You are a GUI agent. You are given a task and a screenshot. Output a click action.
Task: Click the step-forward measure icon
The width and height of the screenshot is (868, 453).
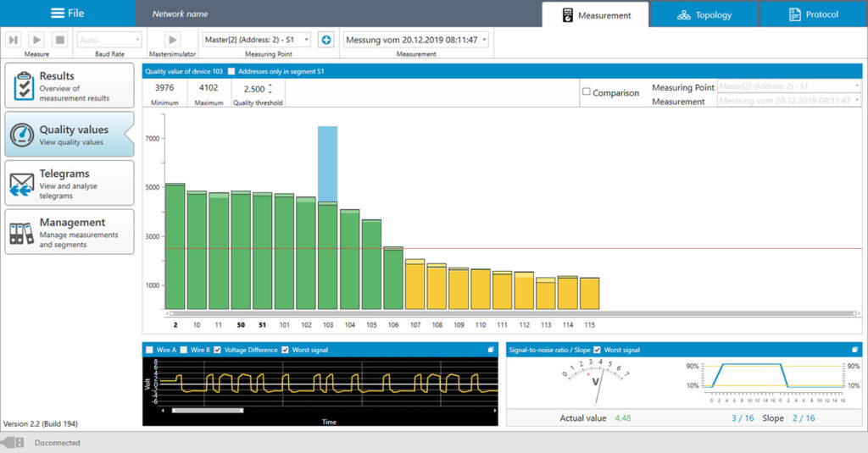14,40
